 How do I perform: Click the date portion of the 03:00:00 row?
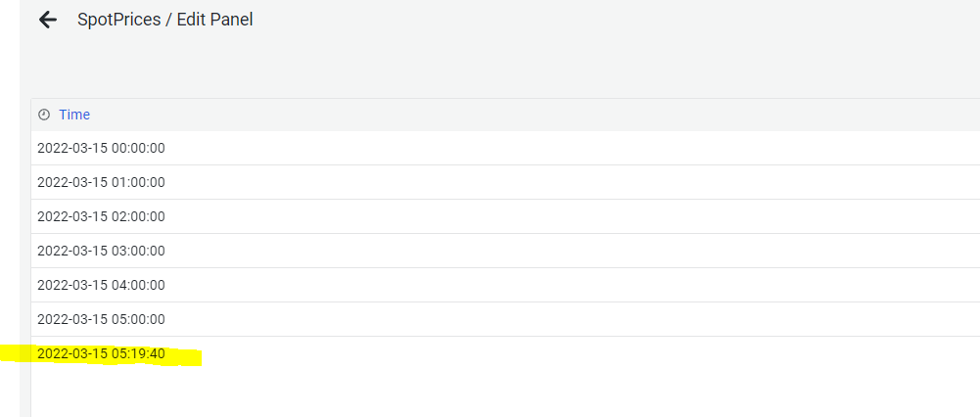(72, 251)
